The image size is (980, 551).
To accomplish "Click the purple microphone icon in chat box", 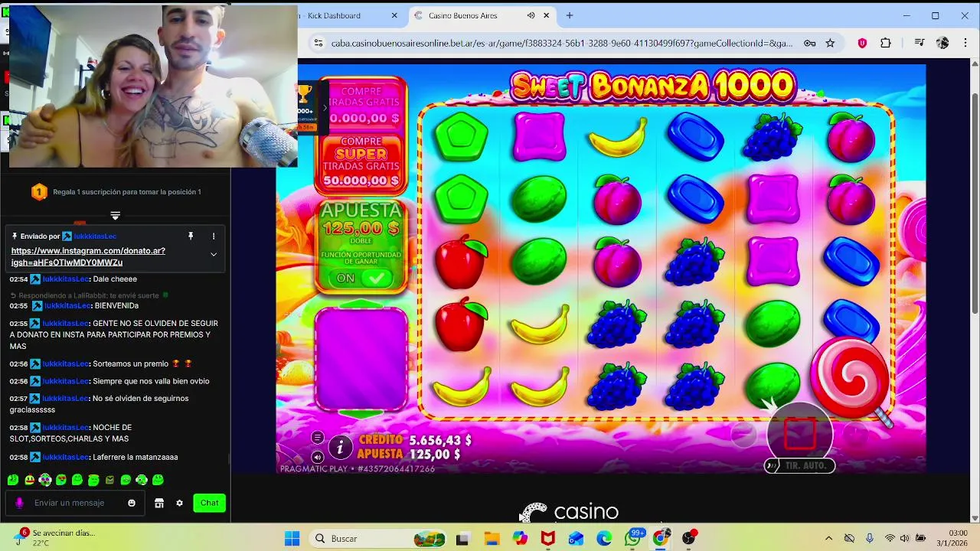I will pyautogui.click(x=19, y=503).
